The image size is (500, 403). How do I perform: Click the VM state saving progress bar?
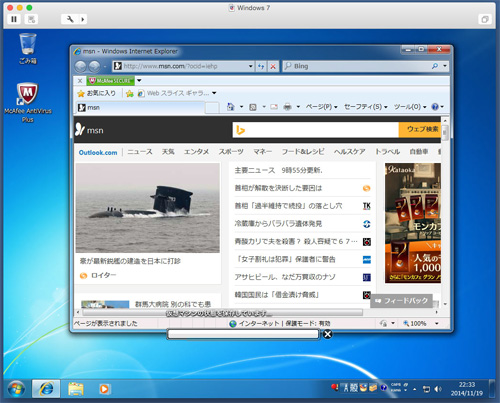(243, 334)
